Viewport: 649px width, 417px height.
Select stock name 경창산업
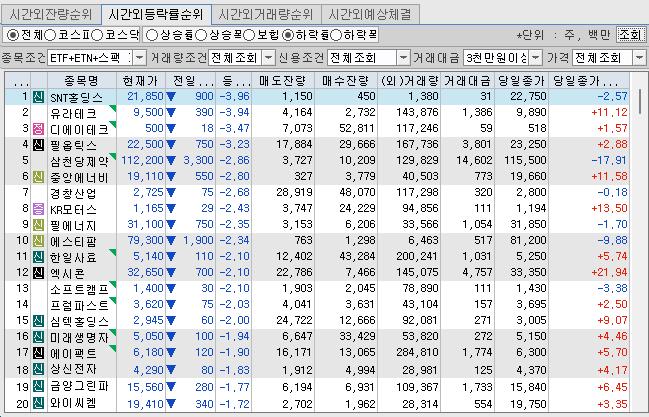click(x=73, y=193)
